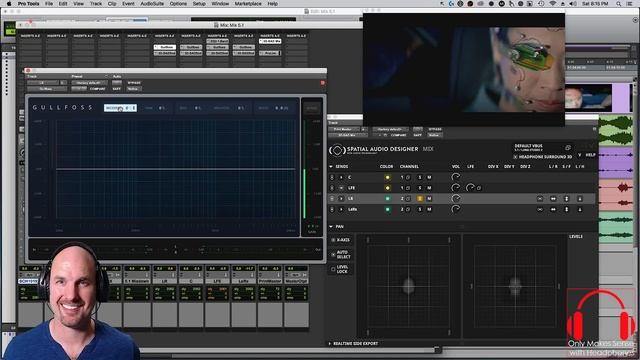The image size is (640, 360).
Task: Click Bypass in Spatial Audio Designer header
Action: click(x=435, y=129)
